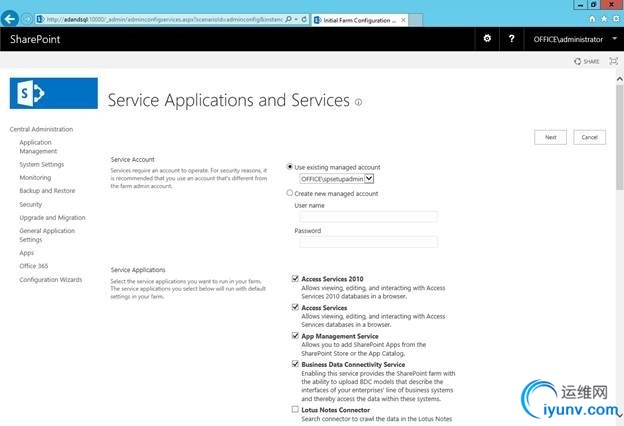
Task: Open Upgrade and Migration in sidebar
Action: pyautogui.click(x=52, y=217)
